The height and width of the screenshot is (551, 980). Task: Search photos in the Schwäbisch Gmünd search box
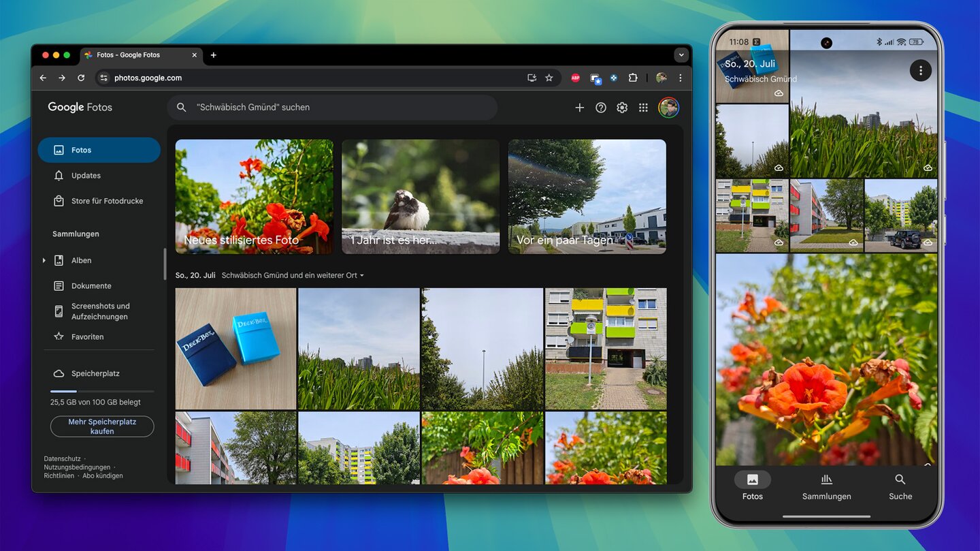click(x=332, y=107)
